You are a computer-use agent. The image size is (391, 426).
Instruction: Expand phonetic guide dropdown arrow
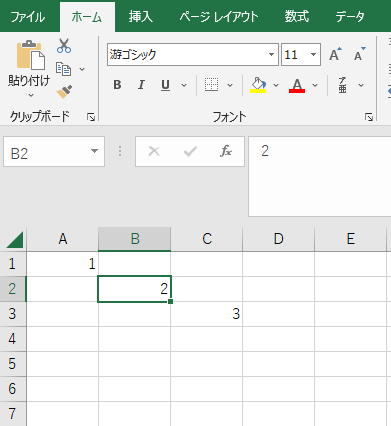(x=361, y=85)
